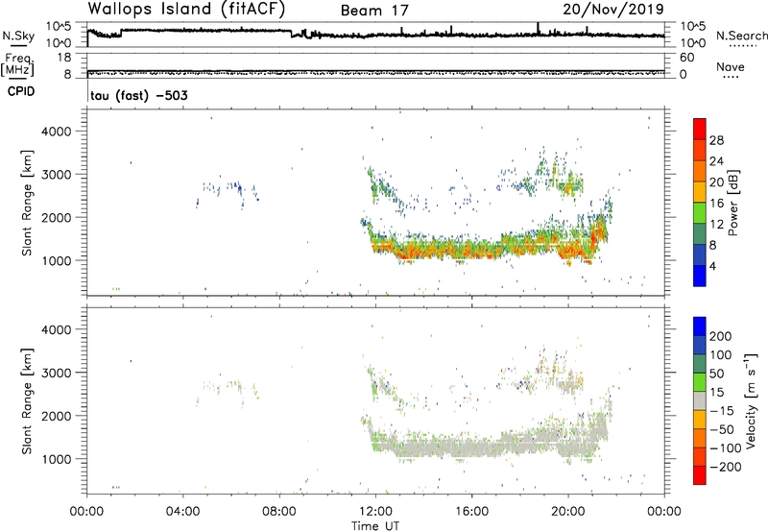Select the "-200" velocity colorbar value
The height and width of the screenshot is (532, 768).
[x=726, y=467]
